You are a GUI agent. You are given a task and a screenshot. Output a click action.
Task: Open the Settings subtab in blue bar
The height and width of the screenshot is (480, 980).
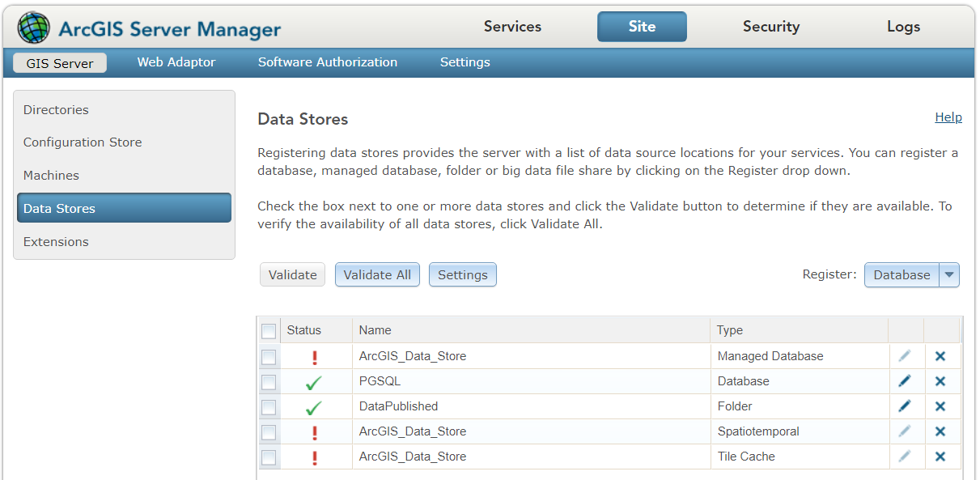click(x=465, y=62)
